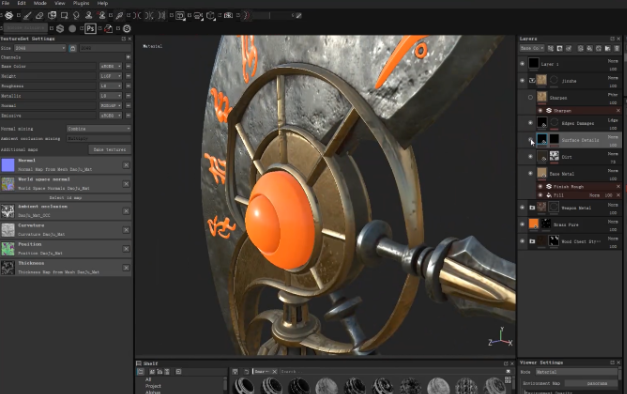Select the Smudge tool
Image resolution: width=627 pixels, height=394 pixels.
[x=76, y=16]
